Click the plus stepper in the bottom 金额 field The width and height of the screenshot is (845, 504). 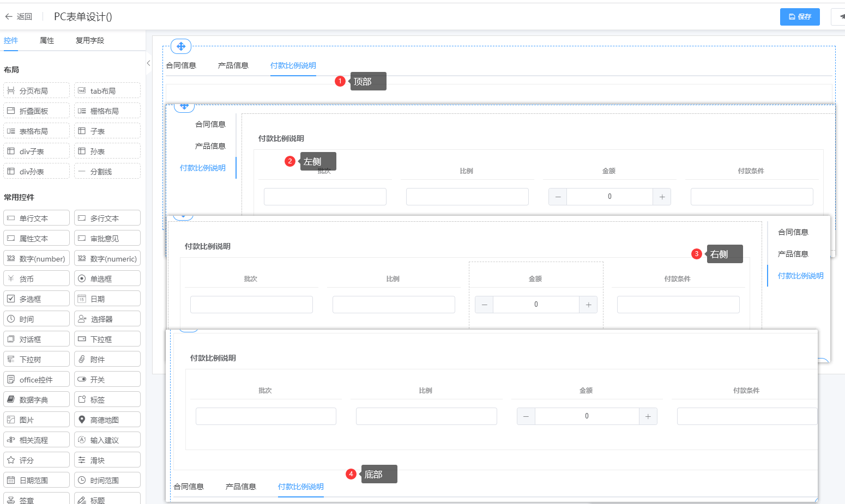(x=648, y=416)
